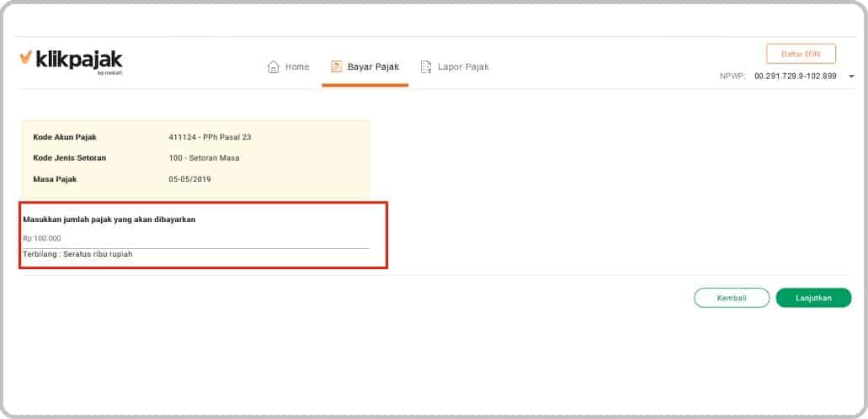Viewport: 868px width, 419px height.
Task: Open the Lapor Pajak document icon
Action: click(426, 67)
